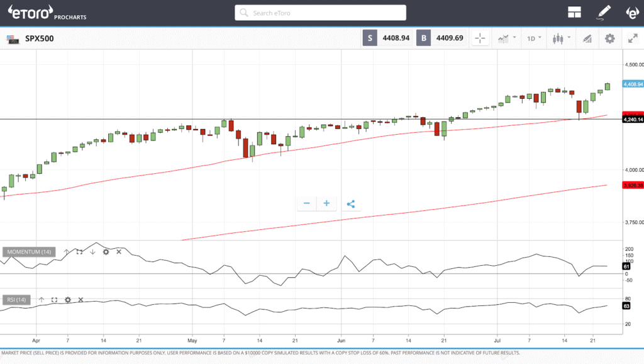
Task: Toggle the crosshair cursor tool
Action: pos(480,38)
